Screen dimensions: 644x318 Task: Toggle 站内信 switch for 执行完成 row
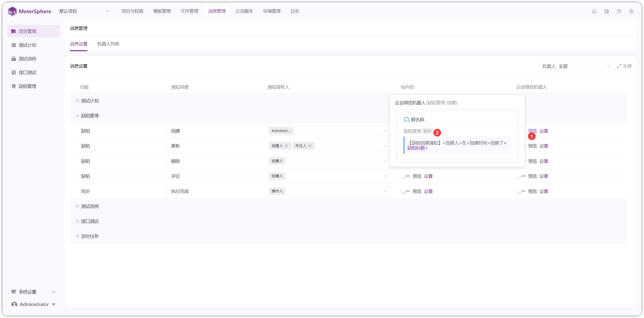pyautogui.click(x=405, y=191)
